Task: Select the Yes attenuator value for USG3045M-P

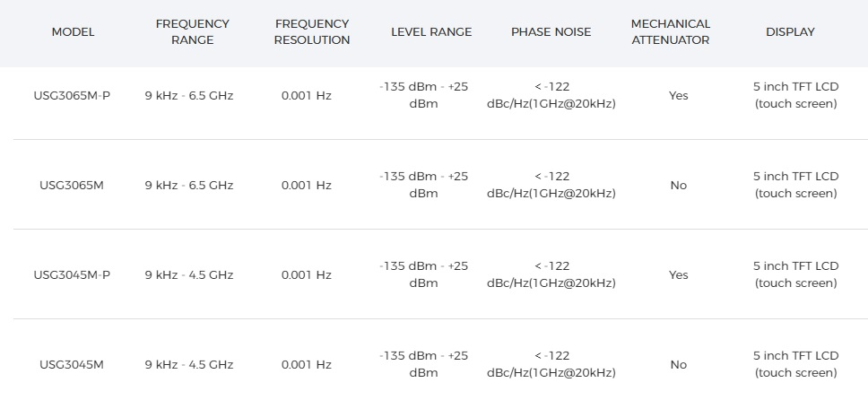Action: pos(678,274)
